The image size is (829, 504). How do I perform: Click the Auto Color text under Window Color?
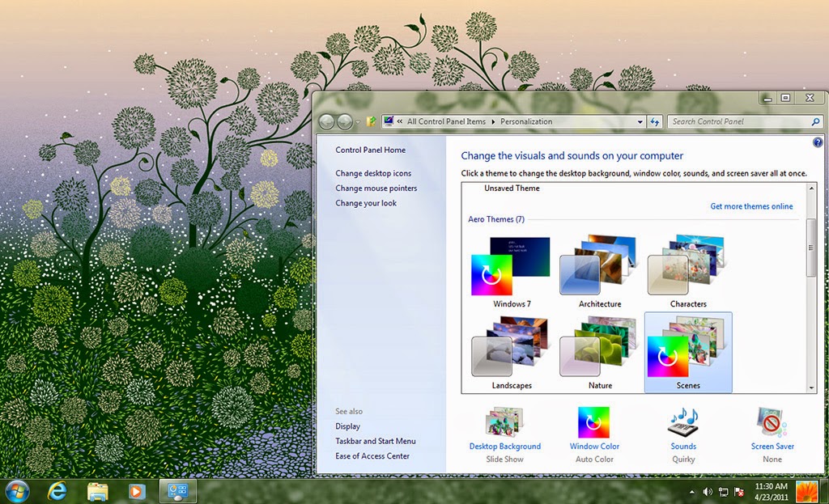594,459
